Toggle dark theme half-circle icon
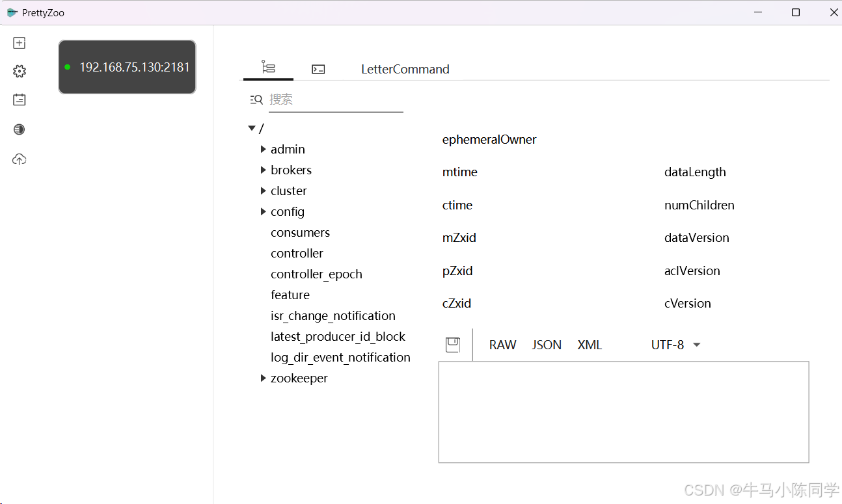 coord(20,129)
